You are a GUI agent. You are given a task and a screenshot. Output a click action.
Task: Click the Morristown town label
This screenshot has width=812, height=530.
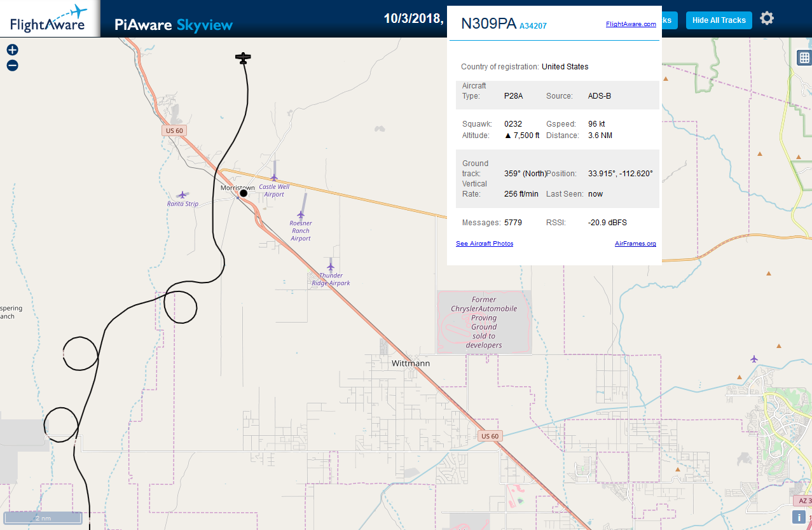click(237, 188)
